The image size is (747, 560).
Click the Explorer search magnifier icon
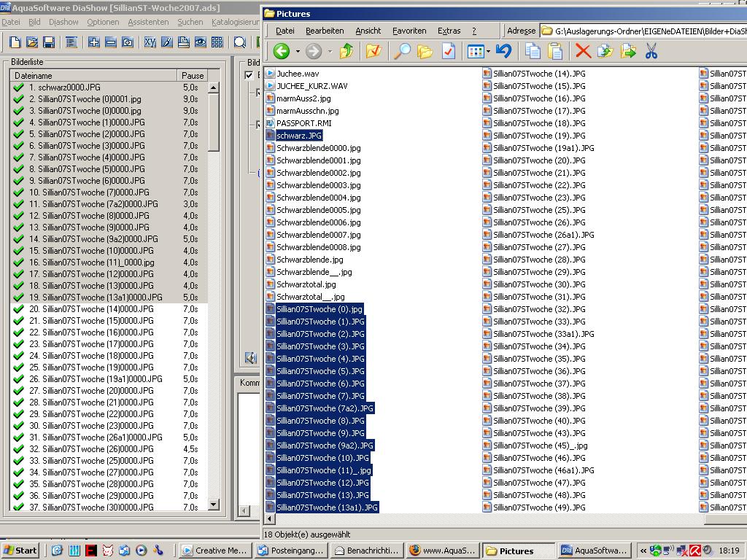click(402, 50)
